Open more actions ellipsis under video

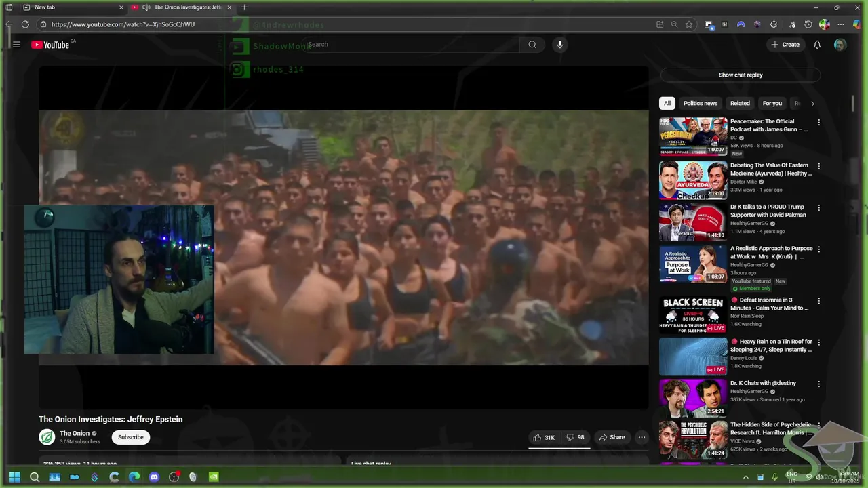coord(642,437)
